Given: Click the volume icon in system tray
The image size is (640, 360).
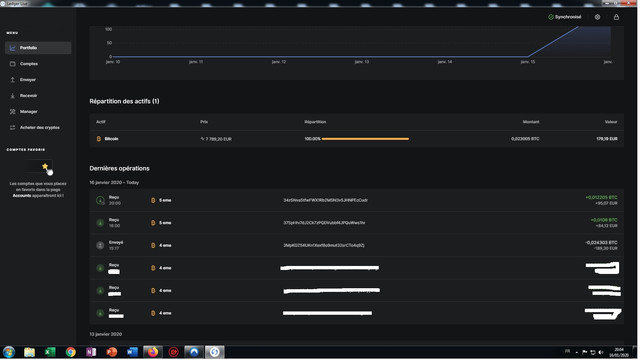Looking at the screenshot, I should coord(601,352).
